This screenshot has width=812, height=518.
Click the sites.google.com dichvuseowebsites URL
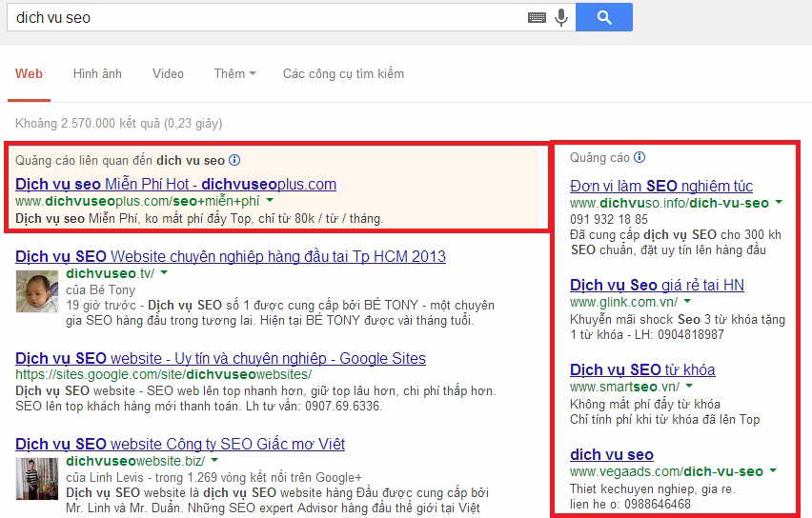tap(164, 374)
